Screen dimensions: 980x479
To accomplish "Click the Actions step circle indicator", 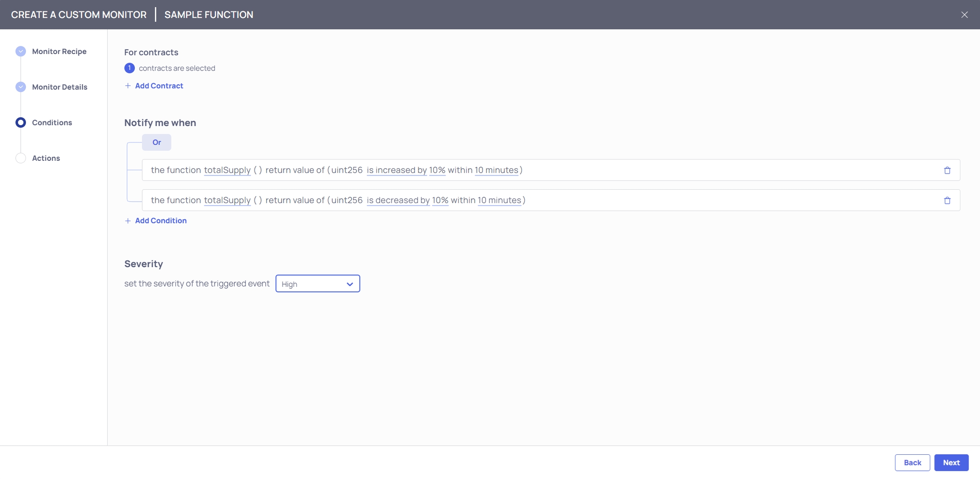I will (x=20, y=158).
